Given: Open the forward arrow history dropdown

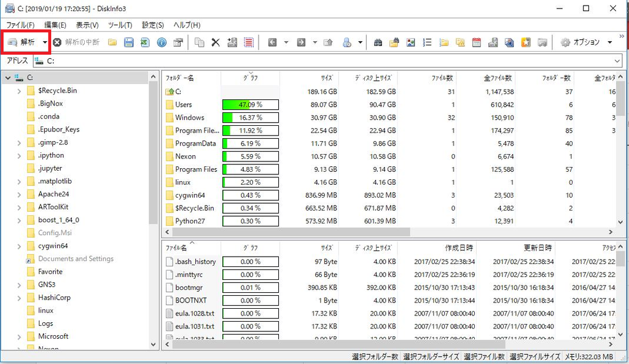Looking at the screenshot, I should (315, 42).
